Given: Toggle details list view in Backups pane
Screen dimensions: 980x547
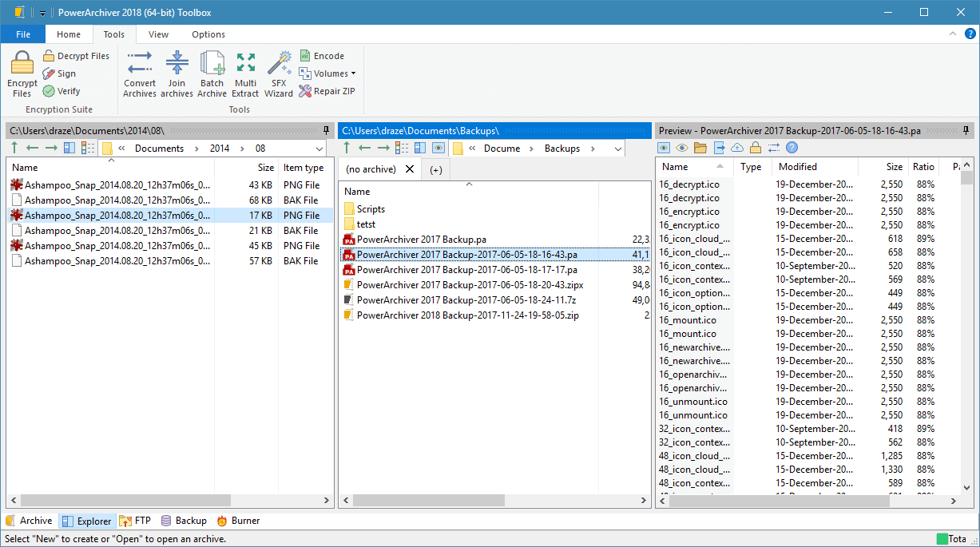Looking at the screenshot, I should click(x=402, y=148).
